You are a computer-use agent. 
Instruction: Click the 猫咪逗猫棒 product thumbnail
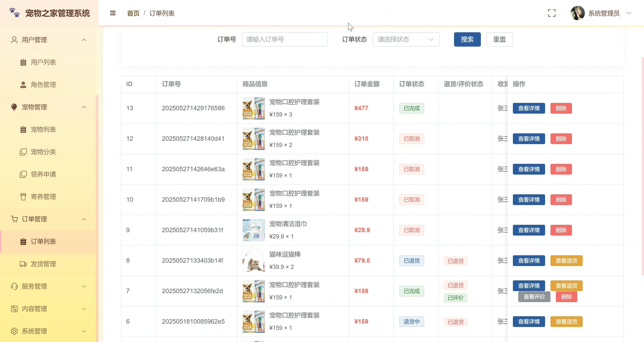pyautogui.click(x=253, y=261)
